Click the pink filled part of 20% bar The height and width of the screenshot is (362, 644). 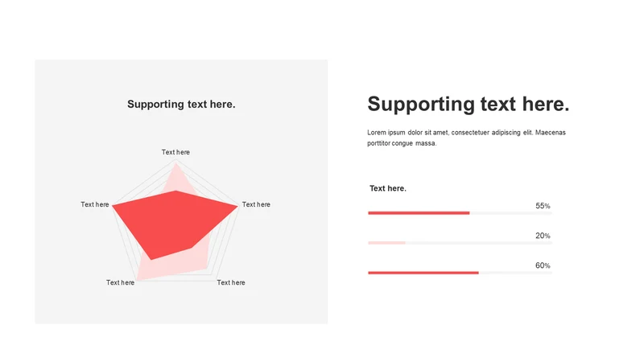tap(386, 243)
